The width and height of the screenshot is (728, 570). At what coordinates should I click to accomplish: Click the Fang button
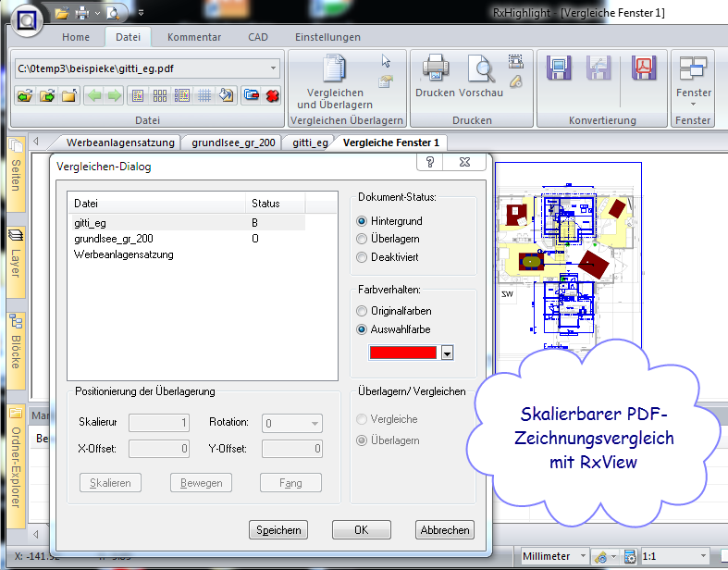click(x=290, y=483)
